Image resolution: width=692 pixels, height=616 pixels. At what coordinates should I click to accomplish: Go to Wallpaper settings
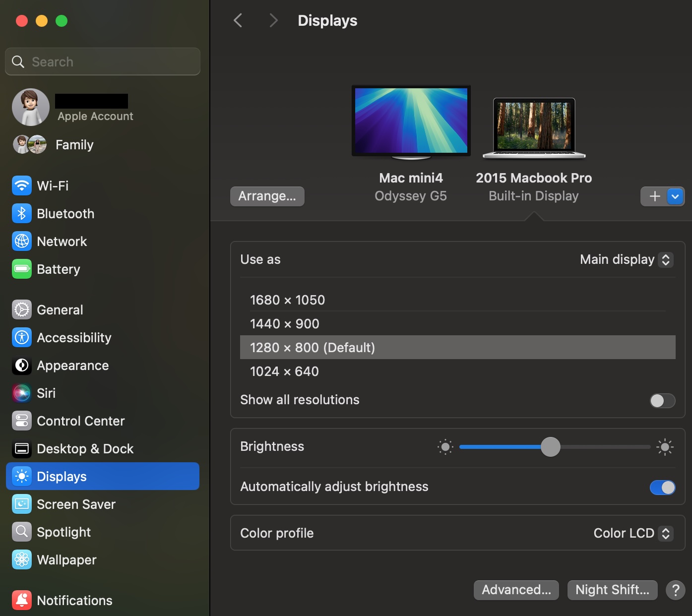[103, 560]
